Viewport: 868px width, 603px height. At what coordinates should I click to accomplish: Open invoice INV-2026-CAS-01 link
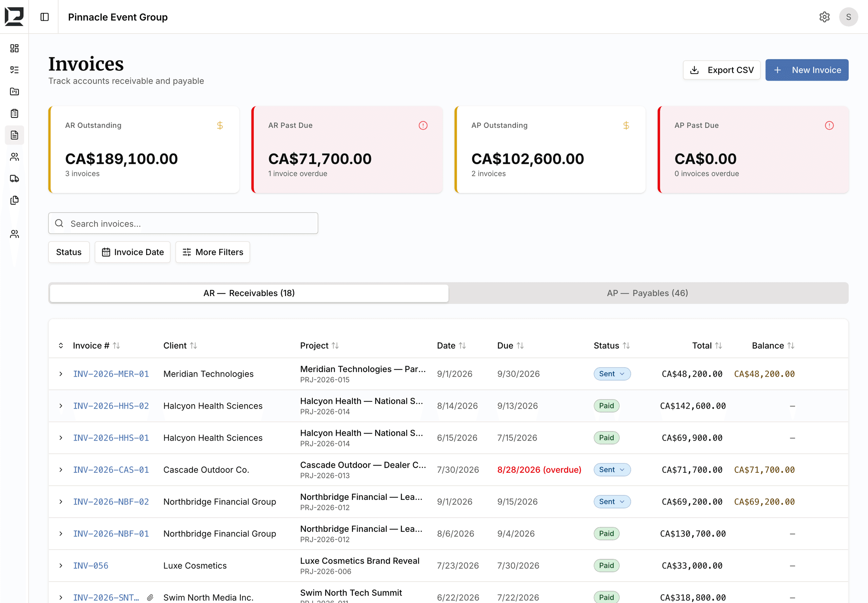(x=111, y=470)
